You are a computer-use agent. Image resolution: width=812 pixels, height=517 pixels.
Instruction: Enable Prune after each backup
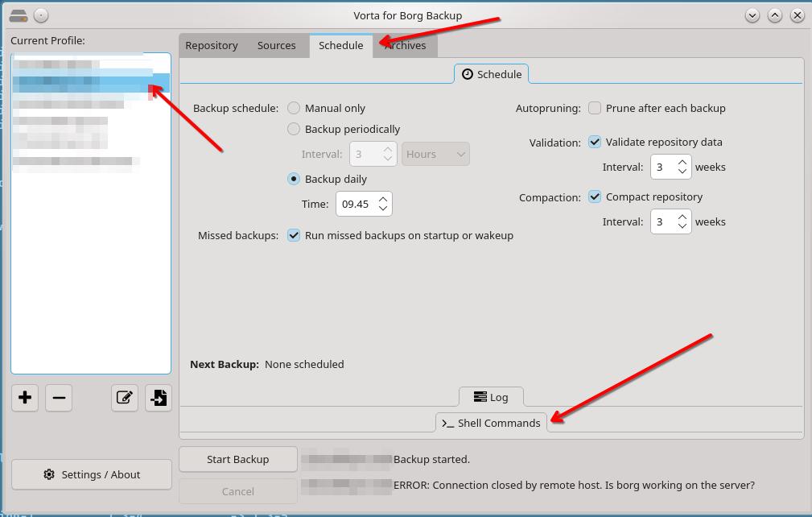[595, 108]
